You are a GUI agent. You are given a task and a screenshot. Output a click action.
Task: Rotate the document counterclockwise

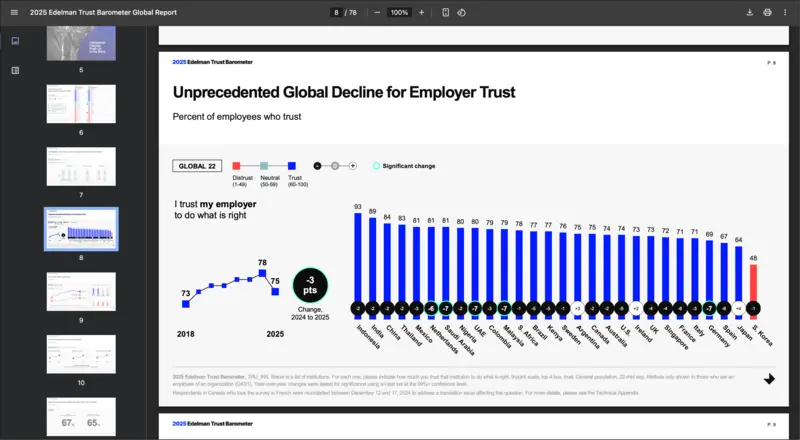[461, 12]
